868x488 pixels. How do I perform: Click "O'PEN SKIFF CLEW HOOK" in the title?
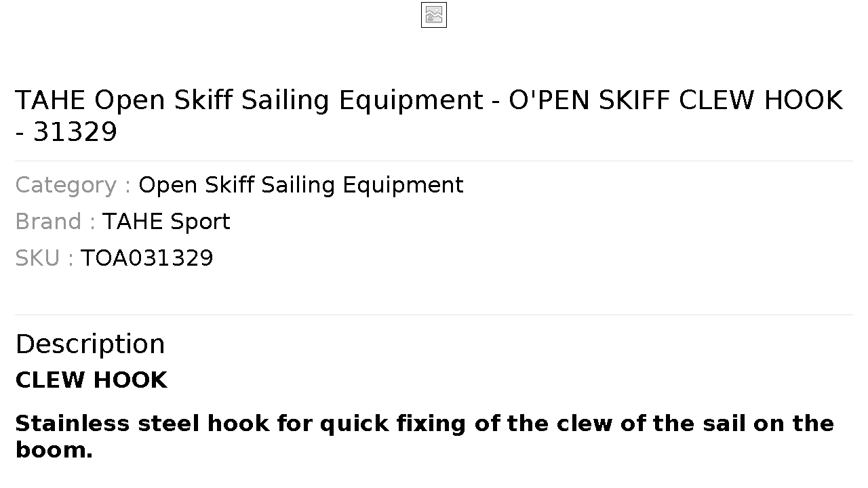click(x=675, y=100)
